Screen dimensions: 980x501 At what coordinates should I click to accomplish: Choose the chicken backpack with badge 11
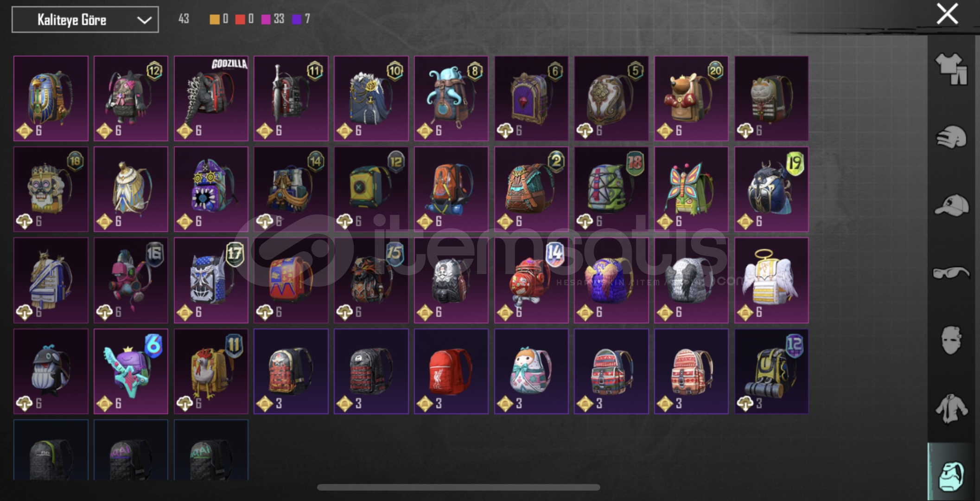(x=211, y=372)
